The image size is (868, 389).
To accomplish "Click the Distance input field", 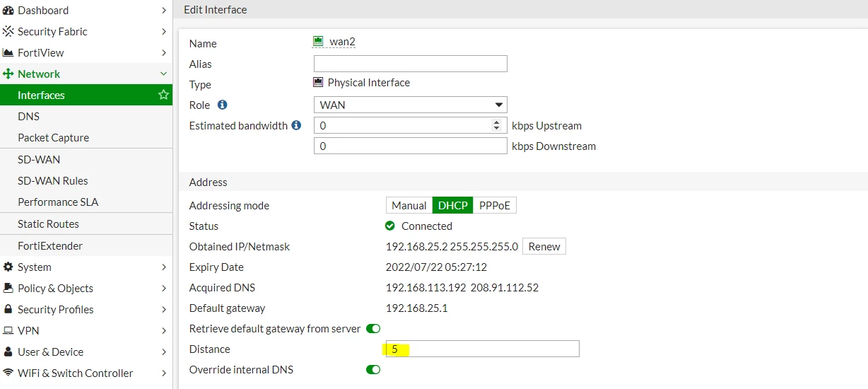I will (x=483, y=349).
